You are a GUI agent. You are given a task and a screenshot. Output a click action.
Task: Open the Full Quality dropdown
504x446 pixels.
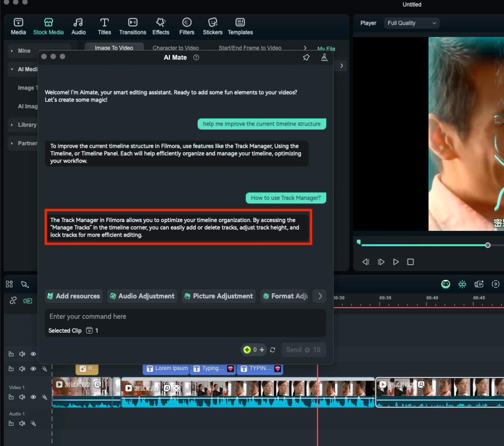tap(412, 23)
